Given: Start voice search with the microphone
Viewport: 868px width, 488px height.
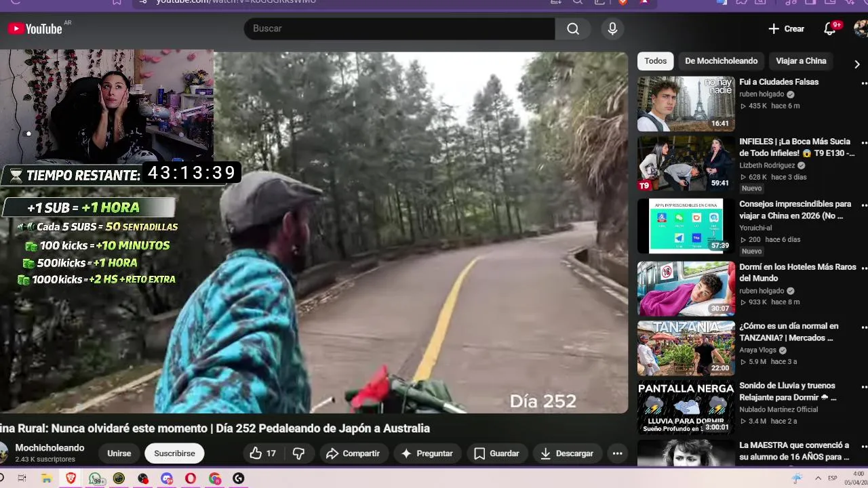Looking at the screenshot, I should point(612,28).
